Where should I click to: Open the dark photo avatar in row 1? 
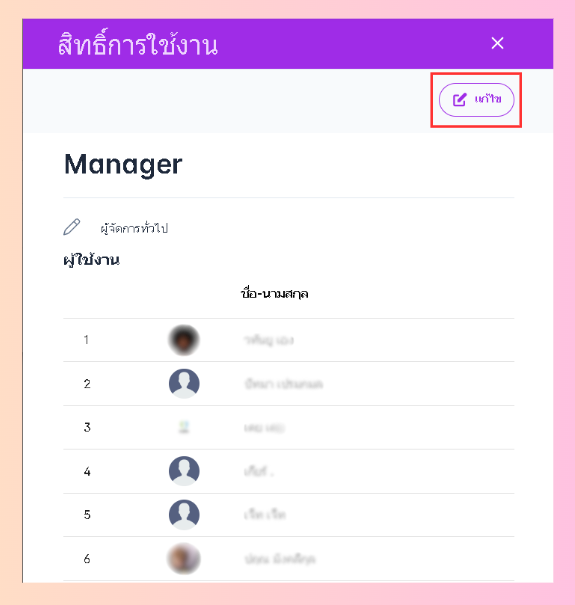tap(184, 340)
